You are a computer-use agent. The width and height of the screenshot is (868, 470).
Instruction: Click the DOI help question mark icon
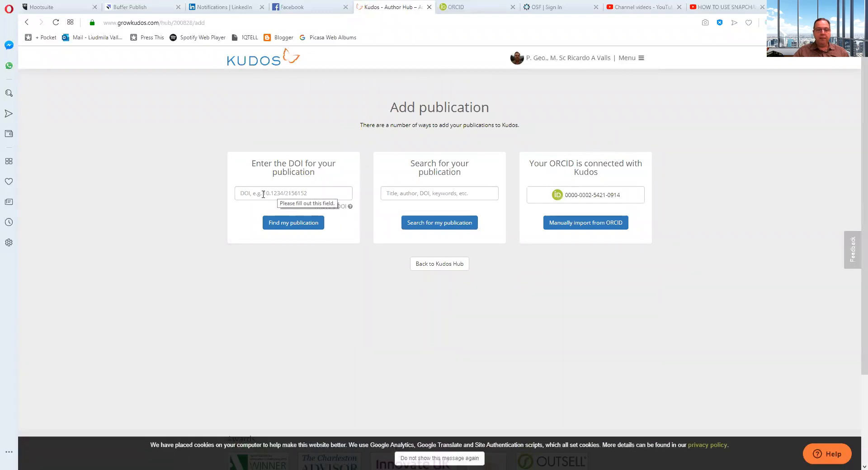[x=350, y=207]
